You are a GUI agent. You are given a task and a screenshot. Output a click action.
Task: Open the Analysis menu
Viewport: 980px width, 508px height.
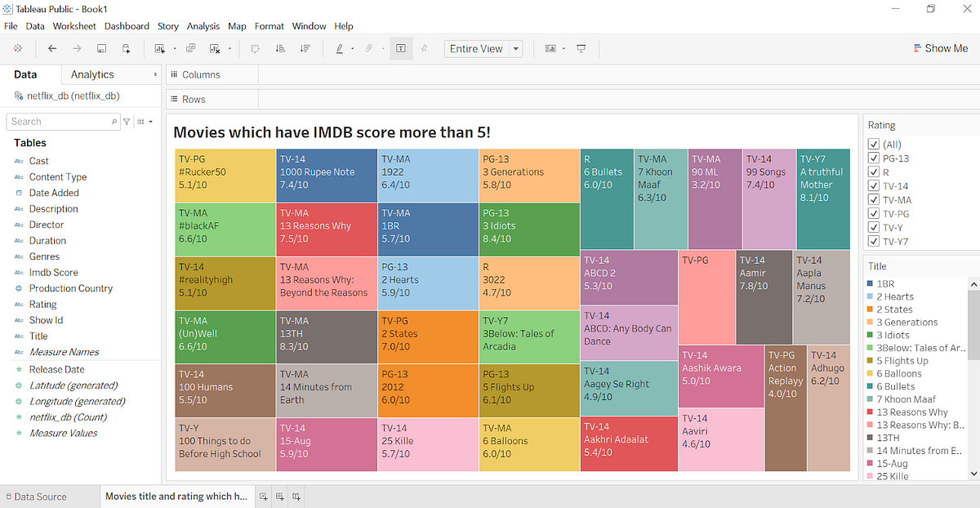[203, 25]
